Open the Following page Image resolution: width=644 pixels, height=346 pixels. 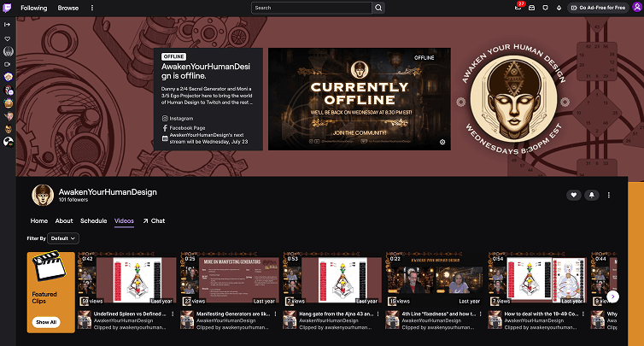tap(33, 8)
